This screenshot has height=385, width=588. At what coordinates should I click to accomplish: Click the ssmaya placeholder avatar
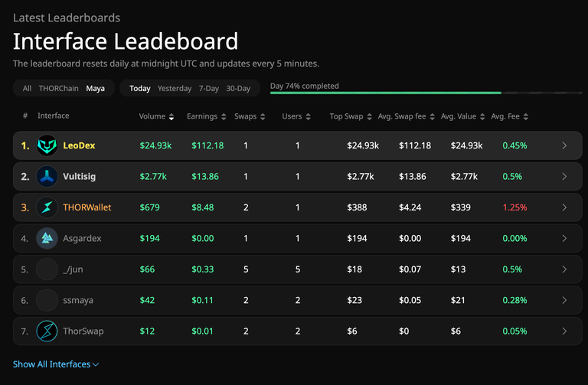point(47,300)
